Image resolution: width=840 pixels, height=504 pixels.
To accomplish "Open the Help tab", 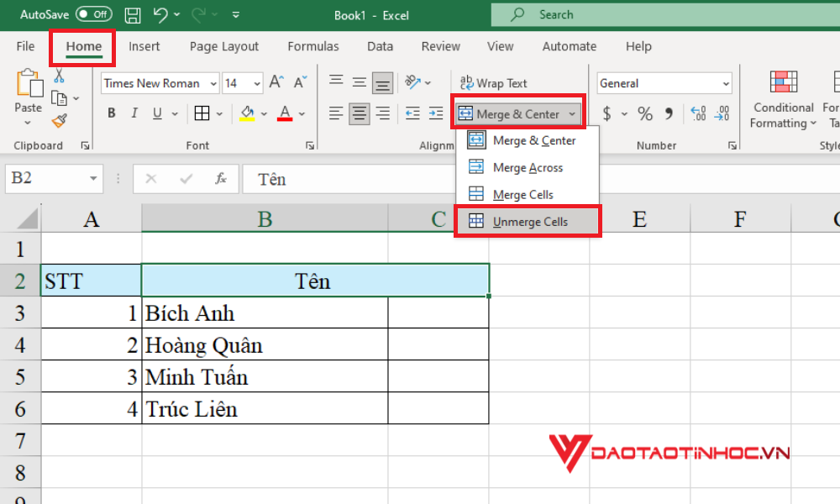I will (638, 46).
